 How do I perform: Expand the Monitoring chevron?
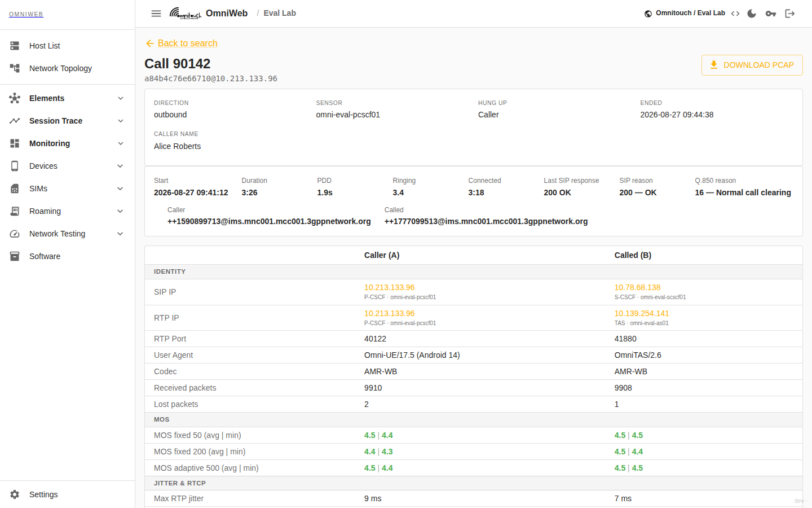[120, 143]
